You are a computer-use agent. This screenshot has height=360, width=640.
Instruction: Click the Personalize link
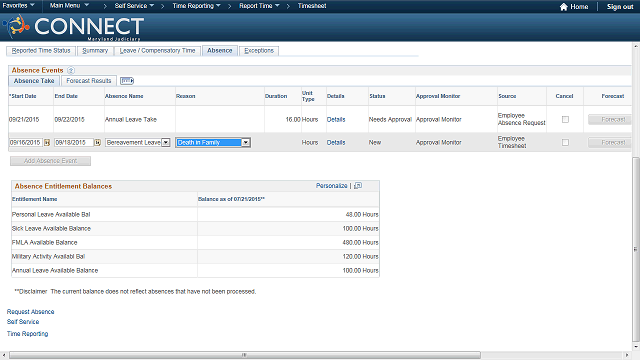pyautogui.click(x=331, y=186)
